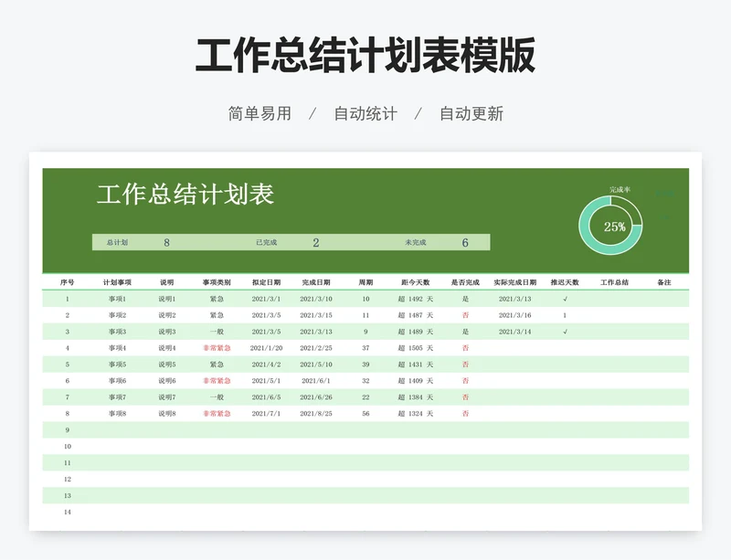Image resolution: width=731 pixels, height=560 pixels.
Task: Select the 实际完成日期 column header
Action: point(515,282)
